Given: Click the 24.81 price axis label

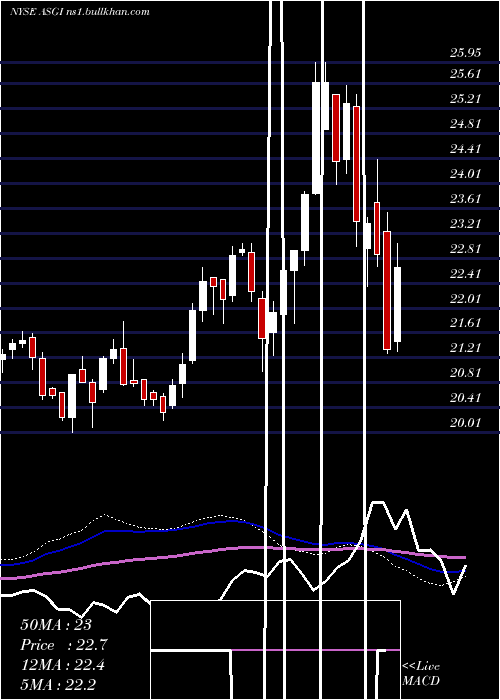Looking at the screenshot, I should 466,124.
